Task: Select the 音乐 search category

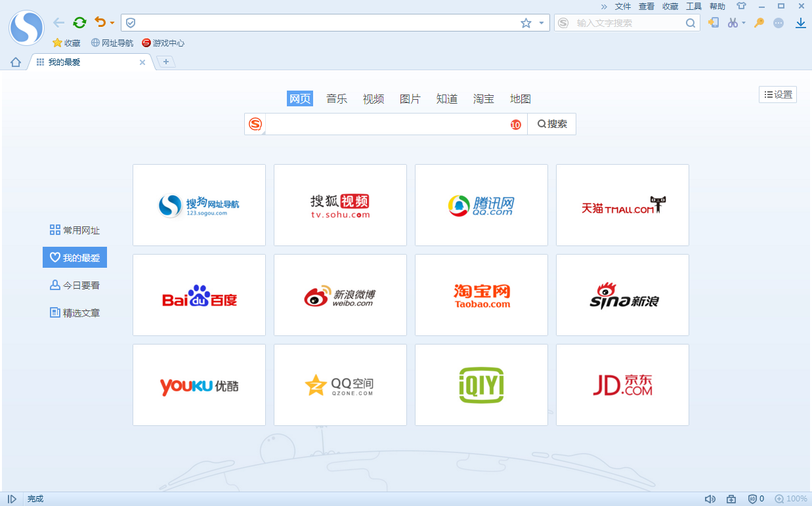Action: (337, 98)
